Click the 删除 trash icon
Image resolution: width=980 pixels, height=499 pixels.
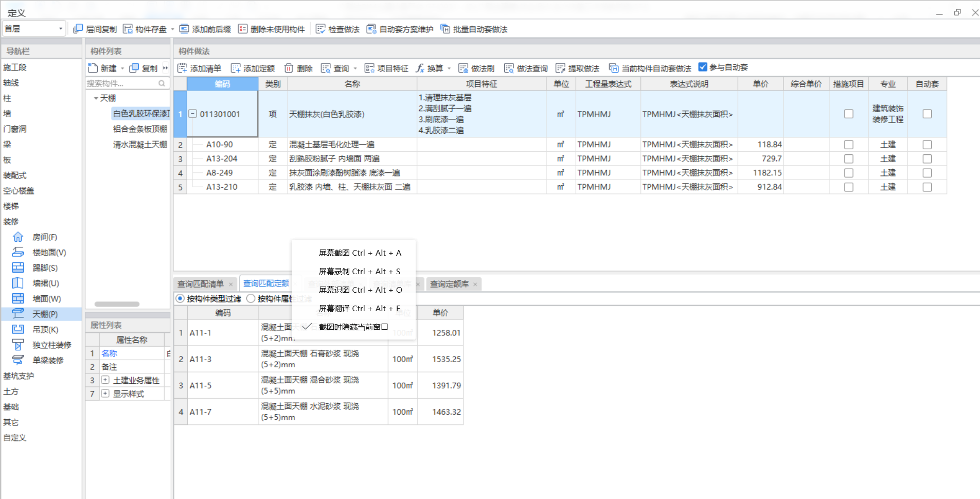tap(289, 68)
